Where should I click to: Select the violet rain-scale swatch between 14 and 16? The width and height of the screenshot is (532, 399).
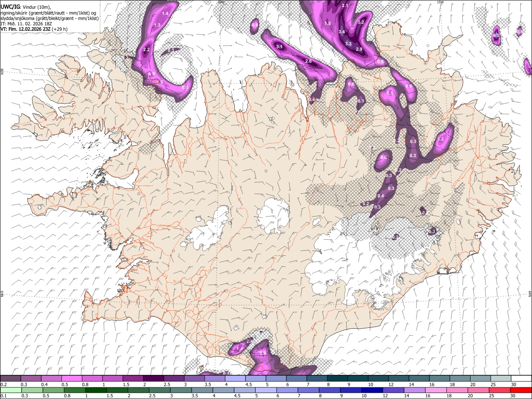coord(415,390)
